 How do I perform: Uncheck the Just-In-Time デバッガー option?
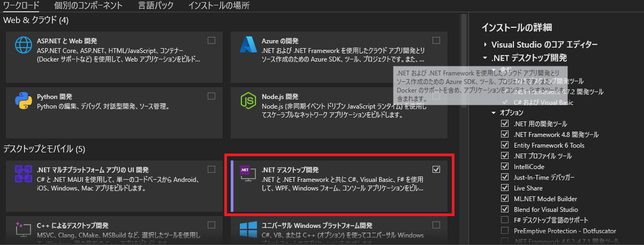504,177
